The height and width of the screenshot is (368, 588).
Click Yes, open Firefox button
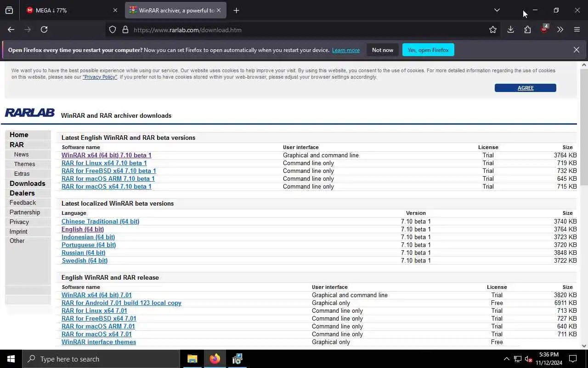coord(428,50)
